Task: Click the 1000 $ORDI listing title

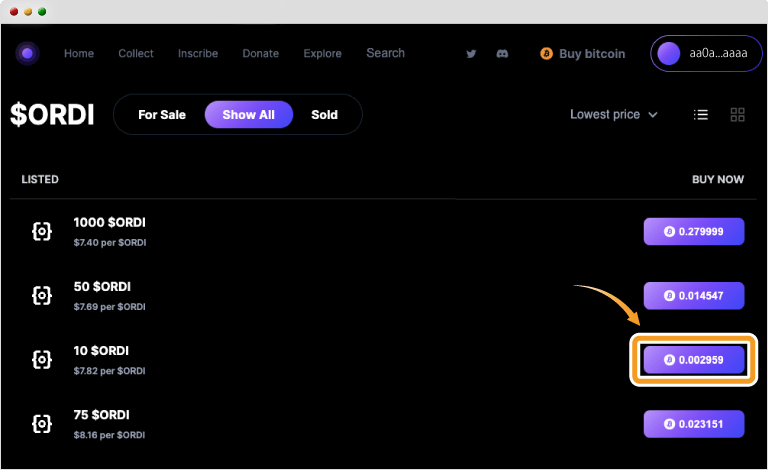Action: 109,222
